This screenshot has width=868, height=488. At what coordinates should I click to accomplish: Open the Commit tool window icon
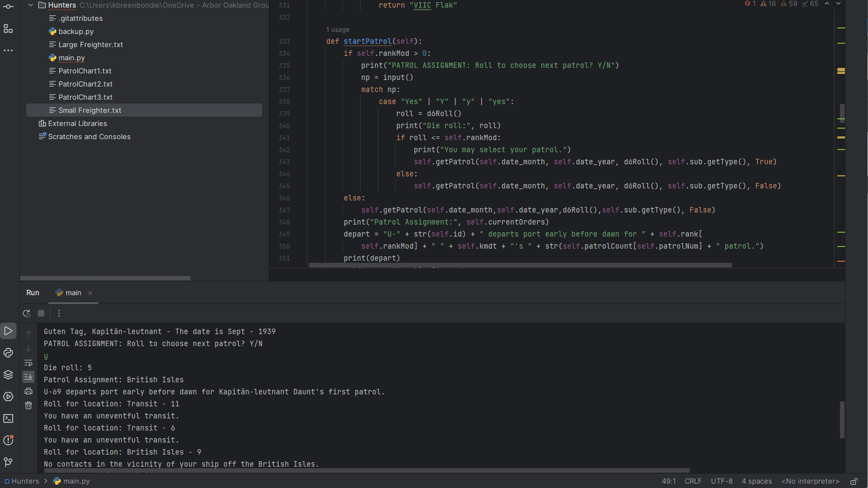pos(8,7)
